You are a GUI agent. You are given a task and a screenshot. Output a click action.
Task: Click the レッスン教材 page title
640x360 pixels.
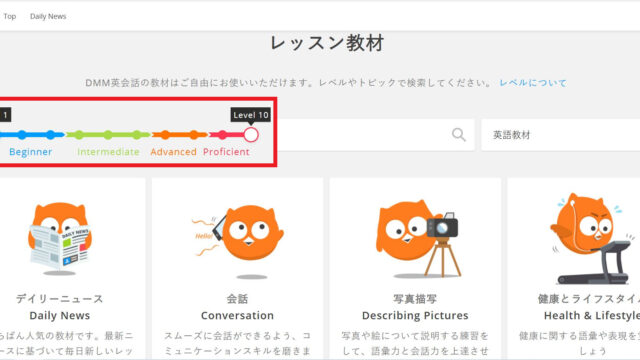[x=327, y=43]
